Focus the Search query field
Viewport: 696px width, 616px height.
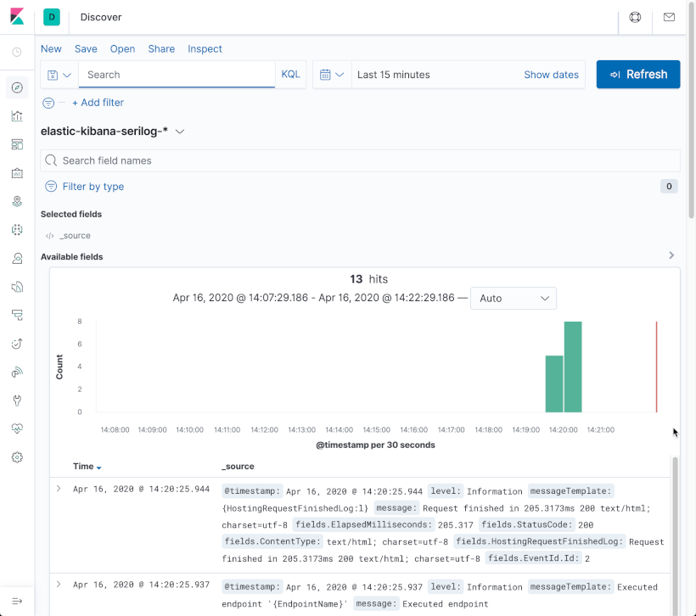click(177, 75)
